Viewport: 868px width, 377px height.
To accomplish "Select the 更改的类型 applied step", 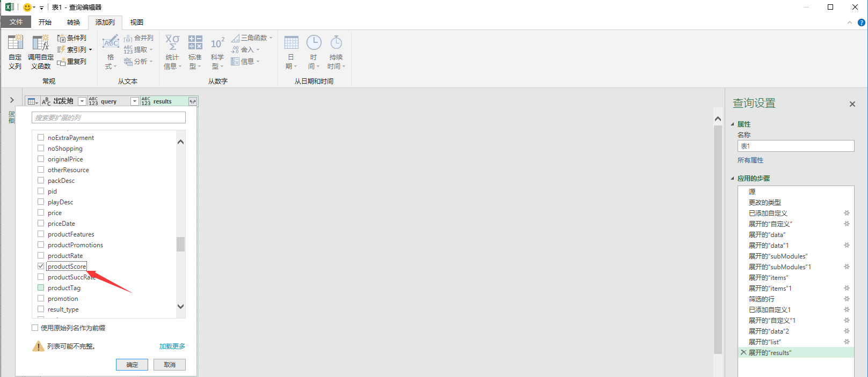I will tap(765, 202).
